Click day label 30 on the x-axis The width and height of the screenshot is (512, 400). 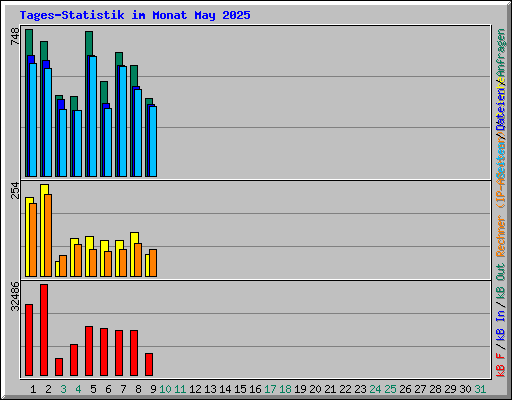[x=465, y=389]
